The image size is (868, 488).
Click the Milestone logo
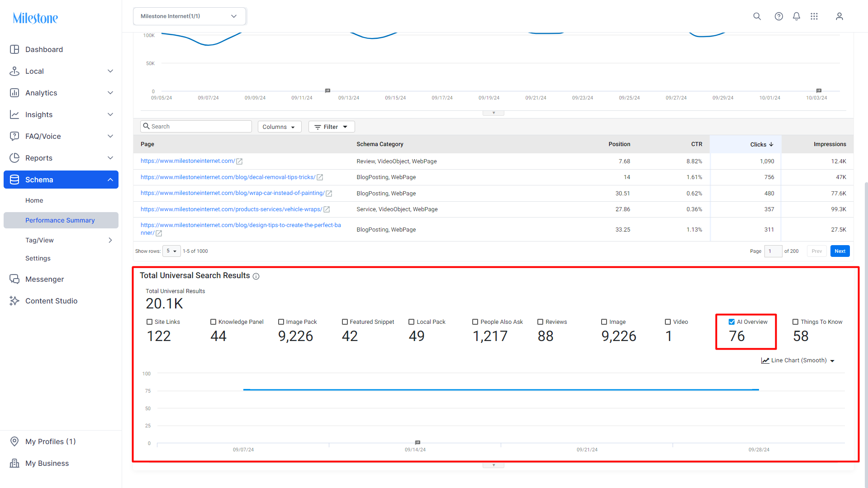(35, 18)
